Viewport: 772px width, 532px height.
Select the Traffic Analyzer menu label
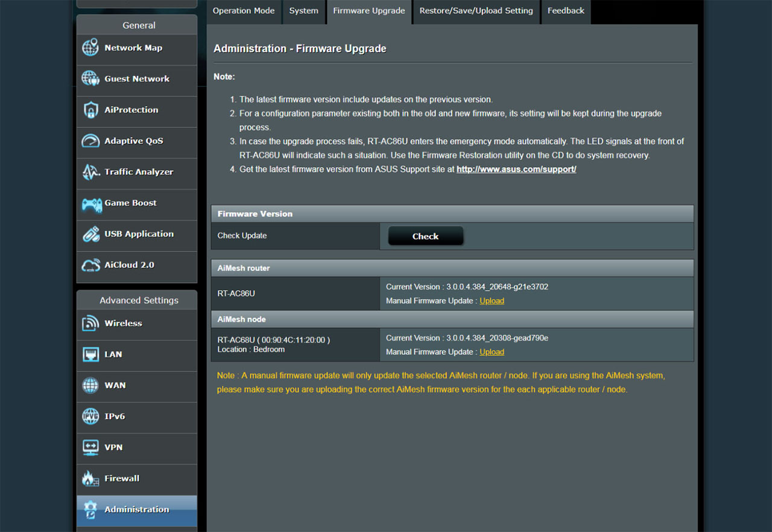click(139, 172)
